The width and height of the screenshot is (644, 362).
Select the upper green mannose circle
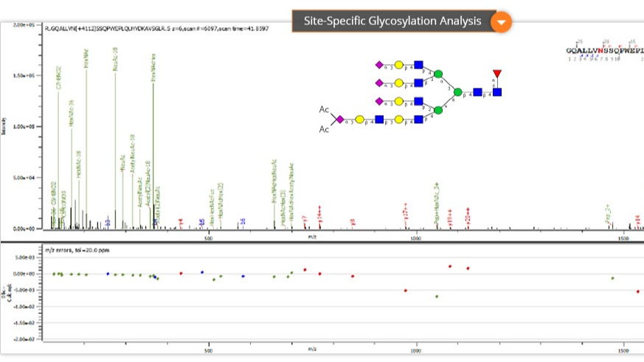click(437, 74)
